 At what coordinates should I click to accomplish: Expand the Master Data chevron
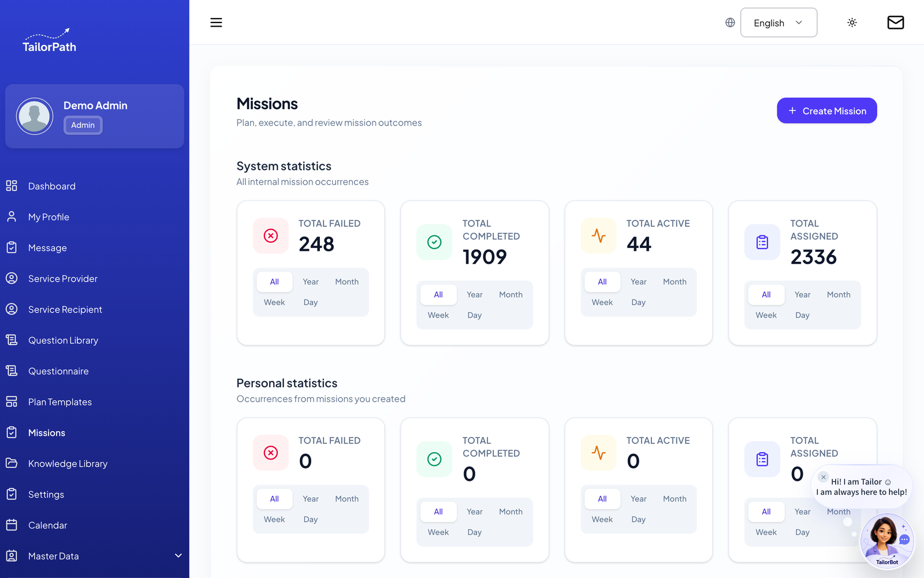click(178, 555)
